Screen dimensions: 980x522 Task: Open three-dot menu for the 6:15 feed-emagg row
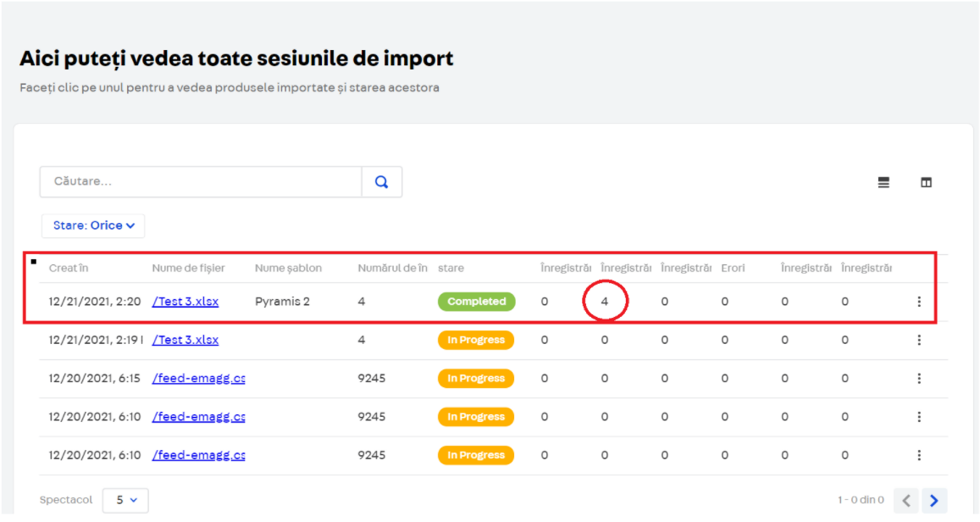[x=919, y=379]
